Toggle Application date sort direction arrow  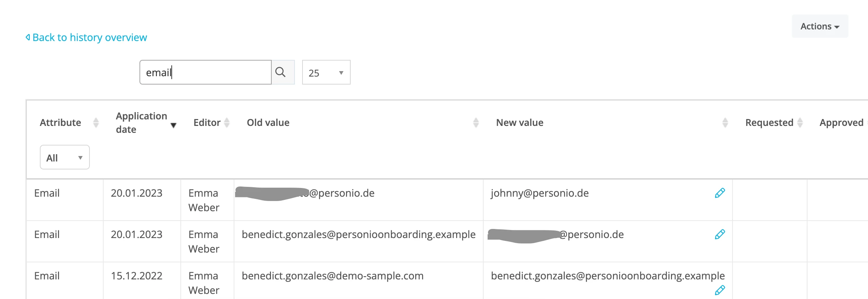point(174,126)
